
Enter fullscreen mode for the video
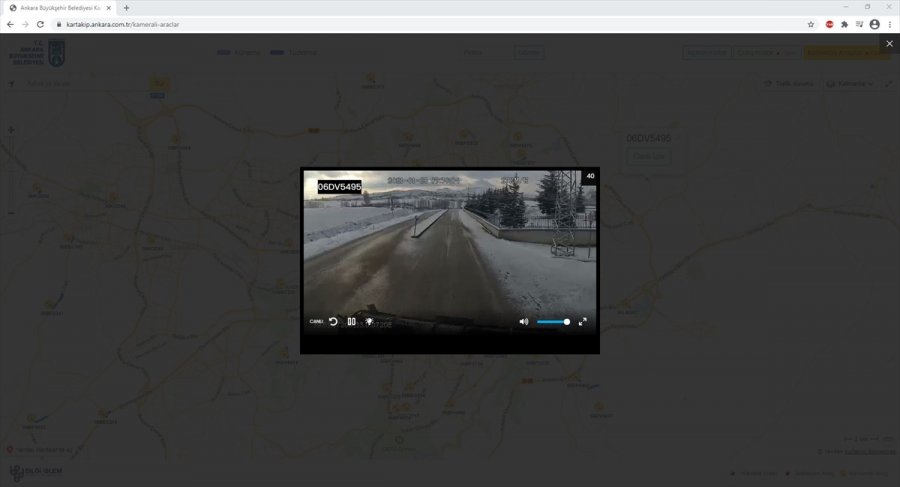tap(583, 322)
